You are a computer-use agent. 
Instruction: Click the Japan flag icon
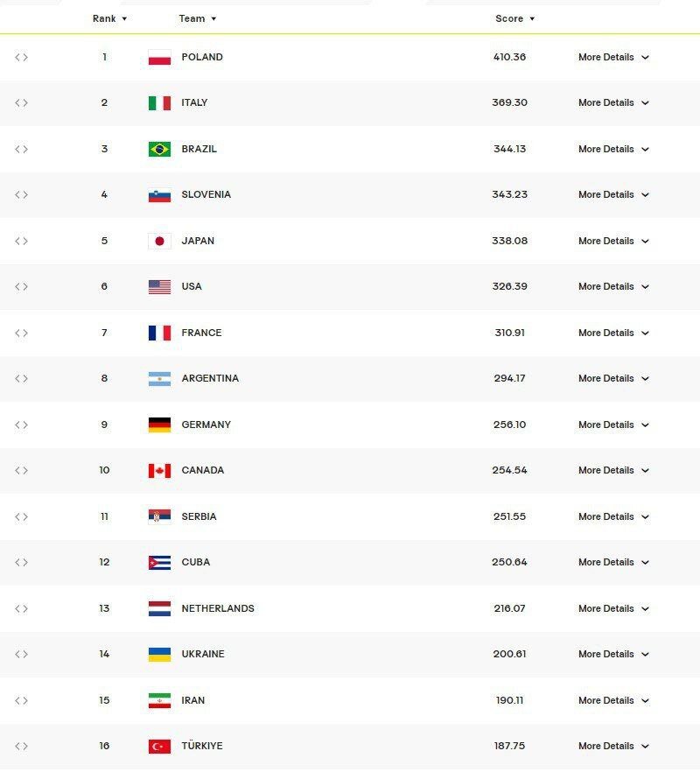pyautogui.click(x=159, y=242)
